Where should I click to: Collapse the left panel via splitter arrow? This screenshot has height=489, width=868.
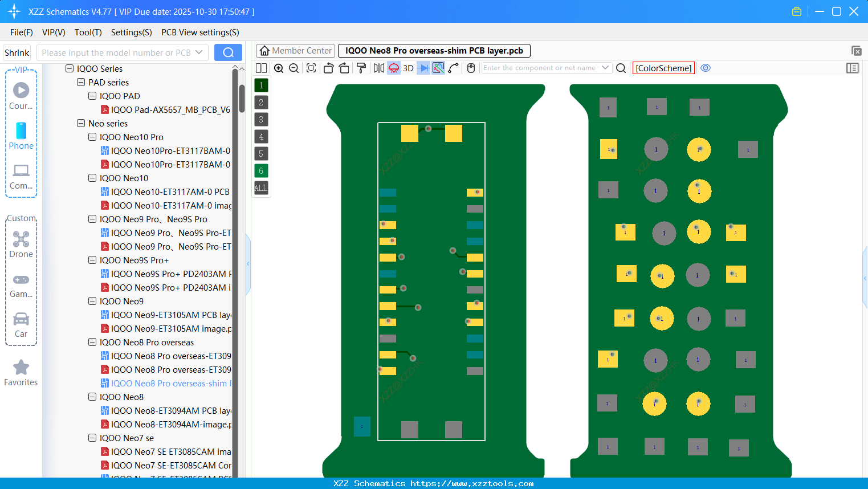tap(248, 264)
